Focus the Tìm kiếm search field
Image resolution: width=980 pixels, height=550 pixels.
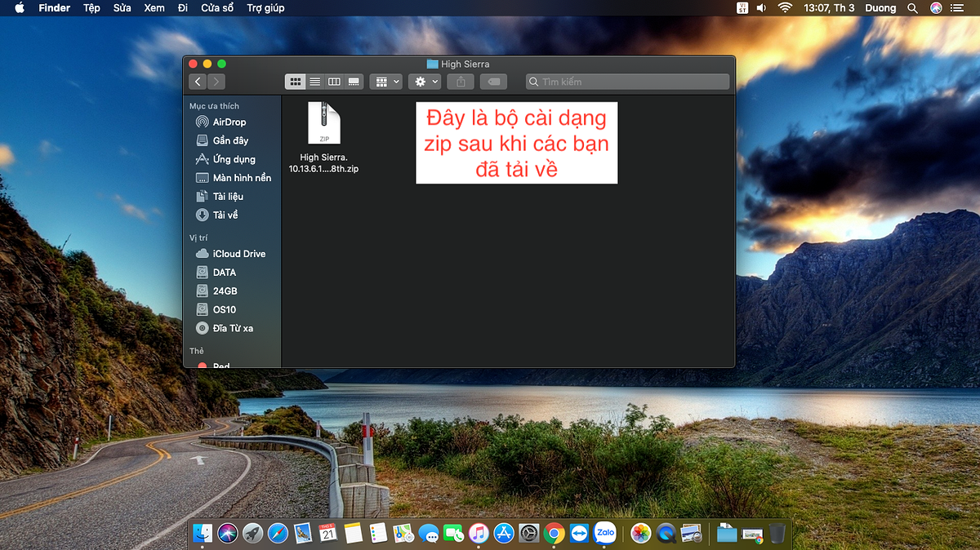627,82
